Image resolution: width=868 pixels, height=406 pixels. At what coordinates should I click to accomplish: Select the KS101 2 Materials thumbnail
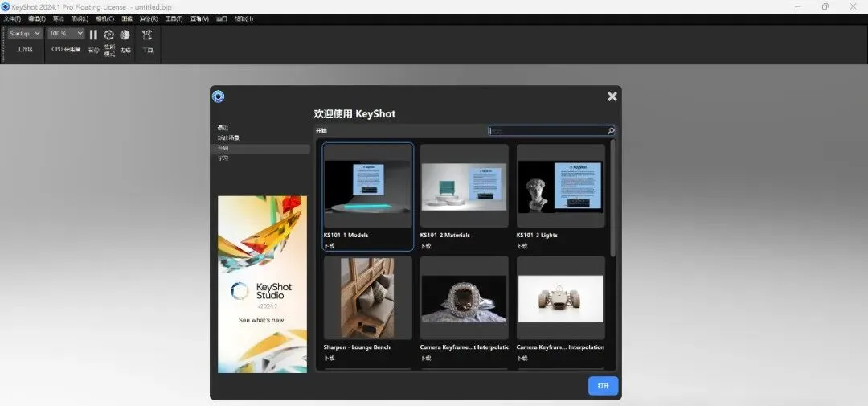(x=464, y=187)
